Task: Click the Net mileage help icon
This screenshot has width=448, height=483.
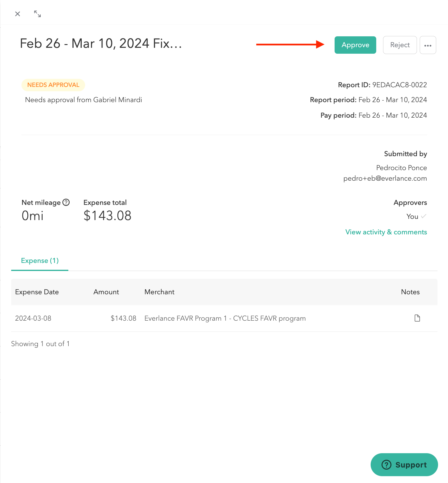Action: 66,202
